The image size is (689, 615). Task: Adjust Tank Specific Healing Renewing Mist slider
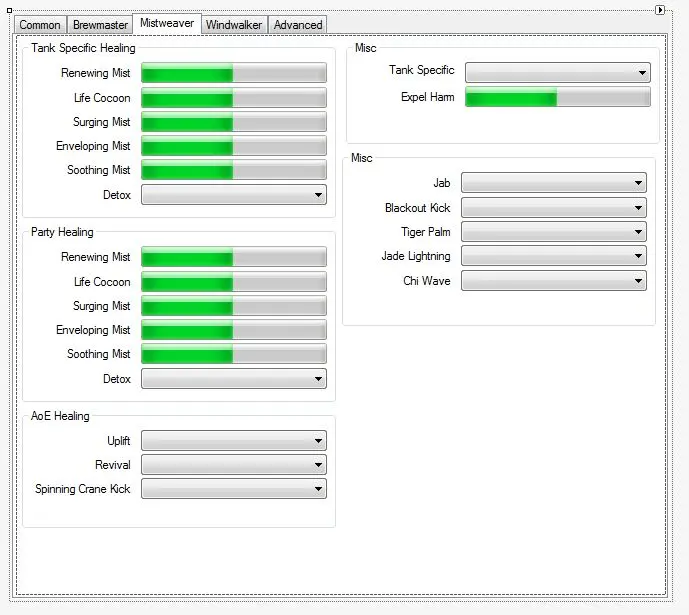[234, 73]
